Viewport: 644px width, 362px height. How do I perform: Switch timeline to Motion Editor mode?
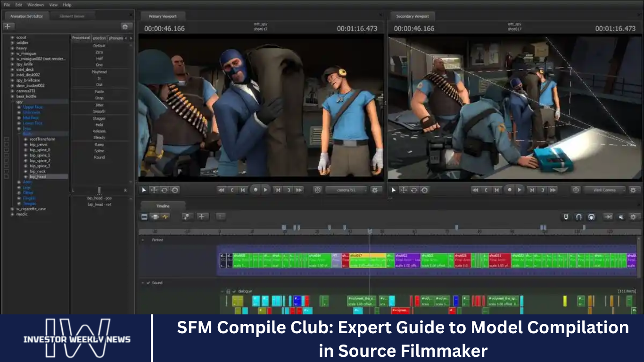coord(155,217)
